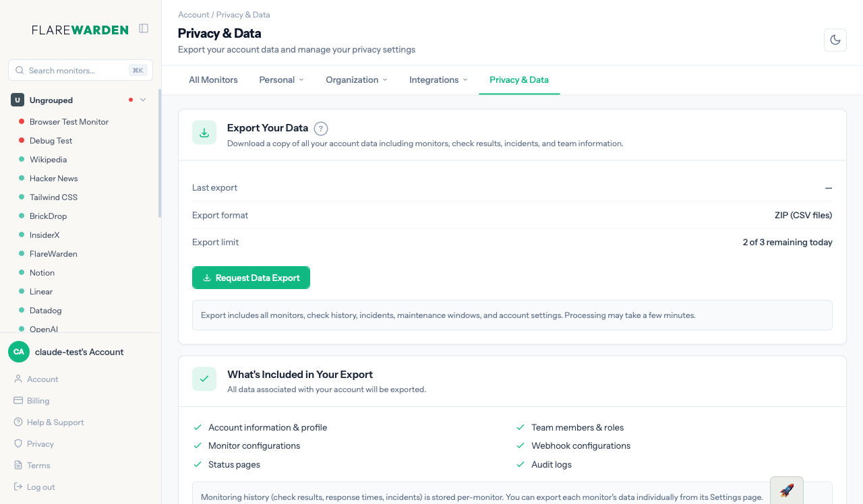Expand the Organization dropdown

pos(356,80)
